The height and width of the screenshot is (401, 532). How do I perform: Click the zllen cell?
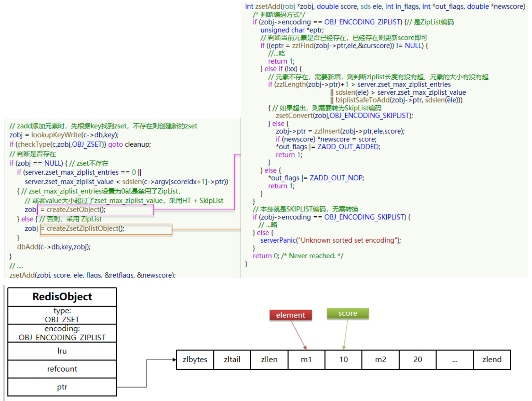click(269, 360)
